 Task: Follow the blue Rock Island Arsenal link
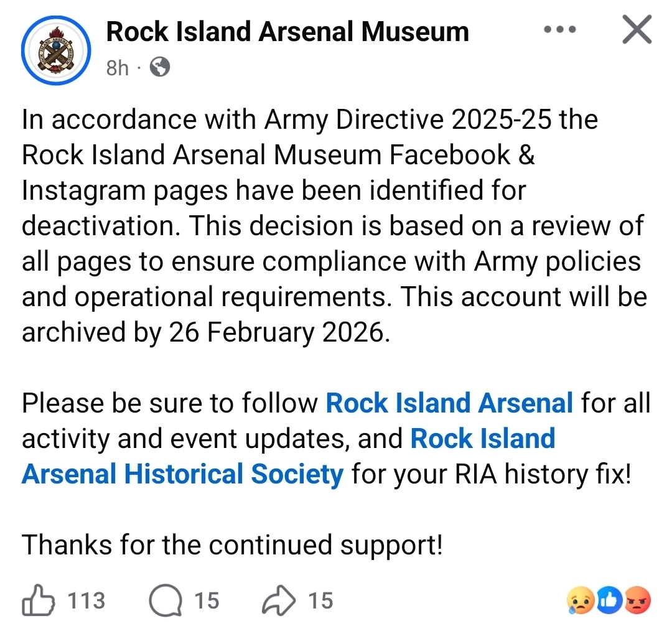point(449,403)
